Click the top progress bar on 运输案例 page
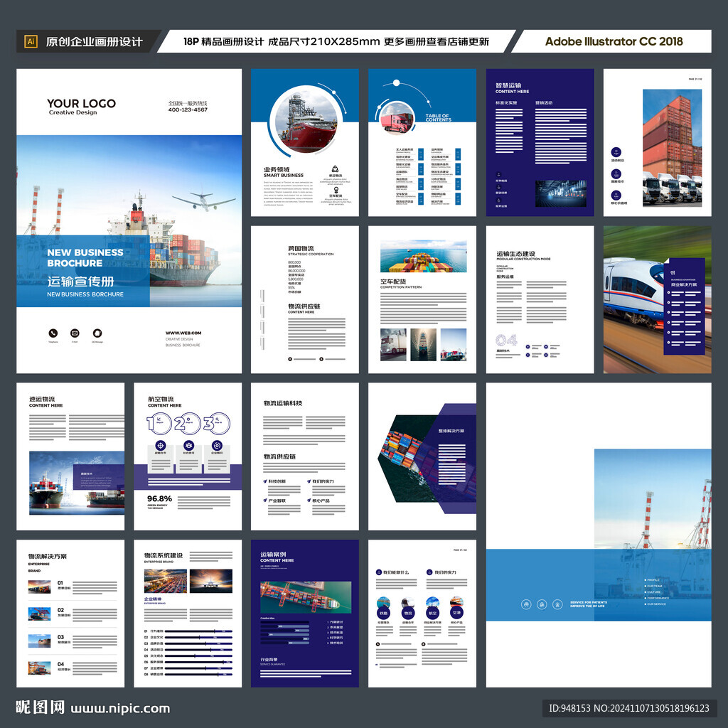728x728 pixels. [284, 621]
